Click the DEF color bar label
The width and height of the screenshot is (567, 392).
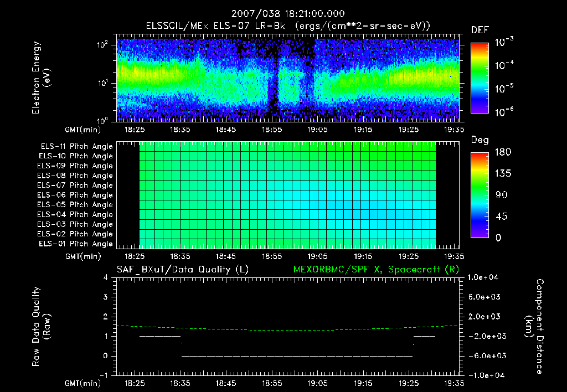[480, 30]
